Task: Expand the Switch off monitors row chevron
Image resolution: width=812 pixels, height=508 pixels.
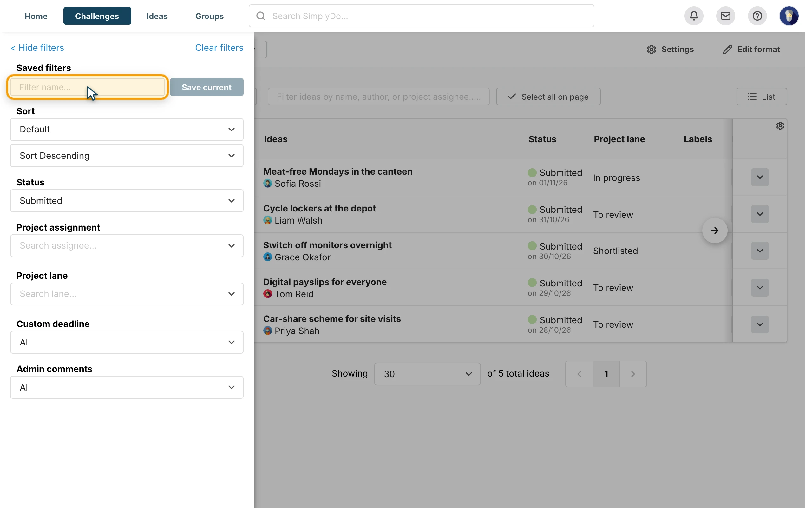Action: (x=760, y=251)
